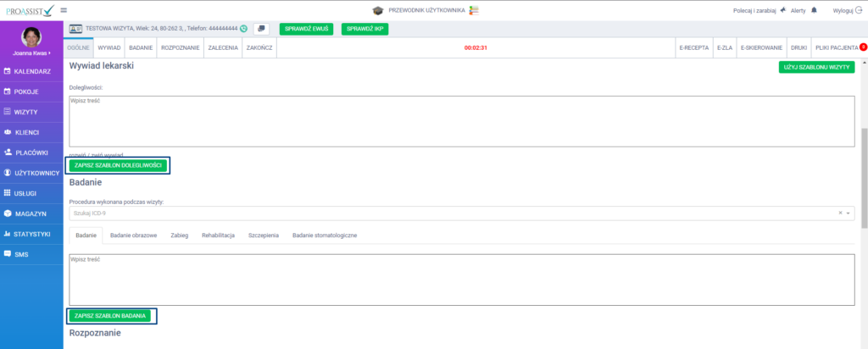This screenshot has width=868, height=349.
Task: Click the green phone icon next to the patient's number
Action: 243,28
